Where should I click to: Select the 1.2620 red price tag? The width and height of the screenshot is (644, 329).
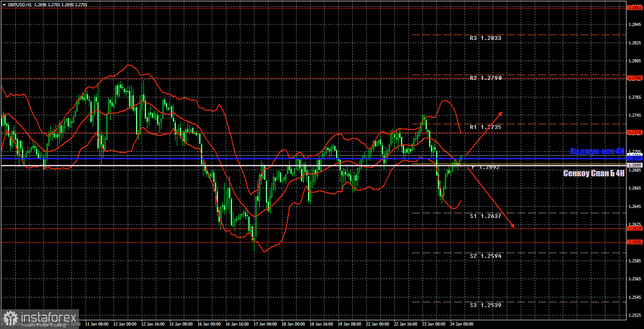[x=635, y=229]
